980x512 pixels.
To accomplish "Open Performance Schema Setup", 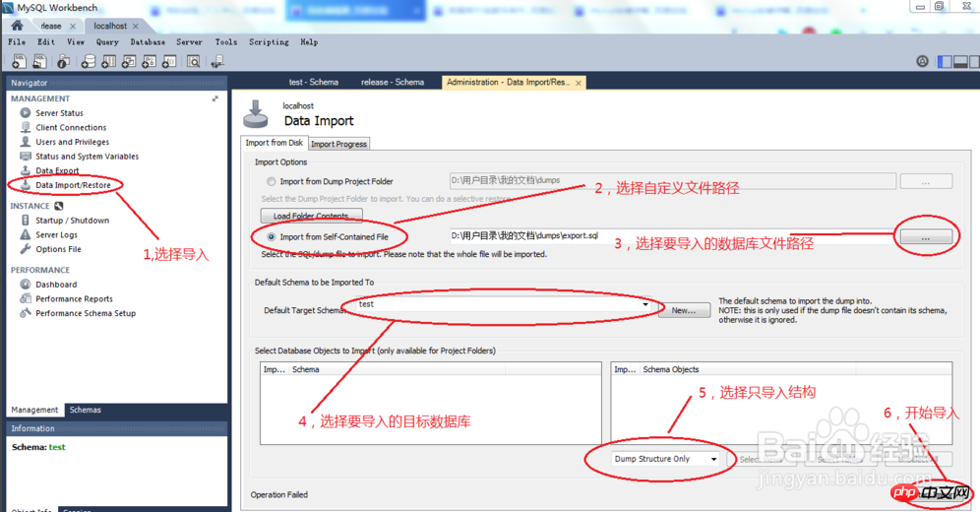I will tap(85, 313).
